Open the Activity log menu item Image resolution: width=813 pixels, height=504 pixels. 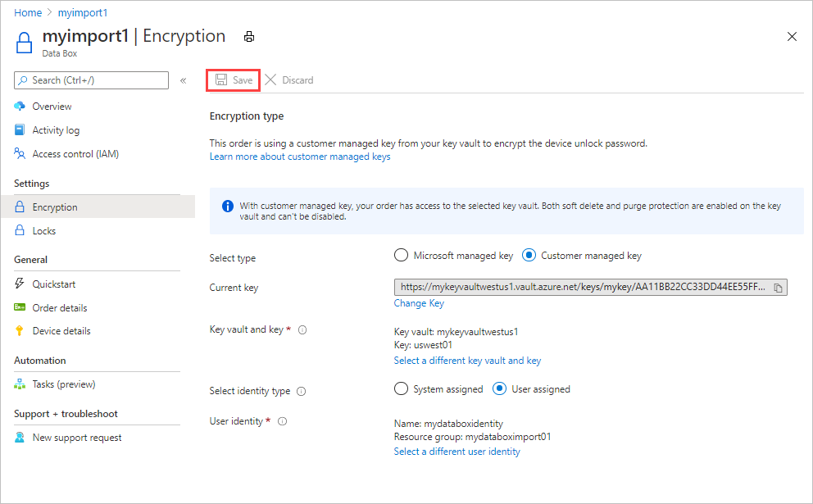coord(56,130)
